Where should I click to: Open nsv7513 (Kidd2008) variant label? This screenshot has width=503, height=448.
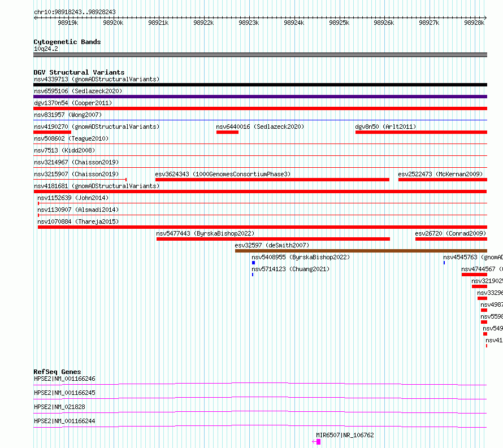click(x=64, y=150)
